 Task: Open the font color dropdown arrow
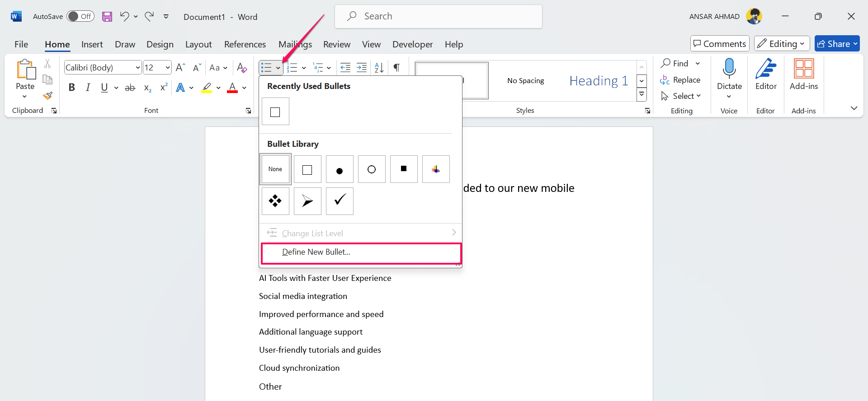click(244, 88)
